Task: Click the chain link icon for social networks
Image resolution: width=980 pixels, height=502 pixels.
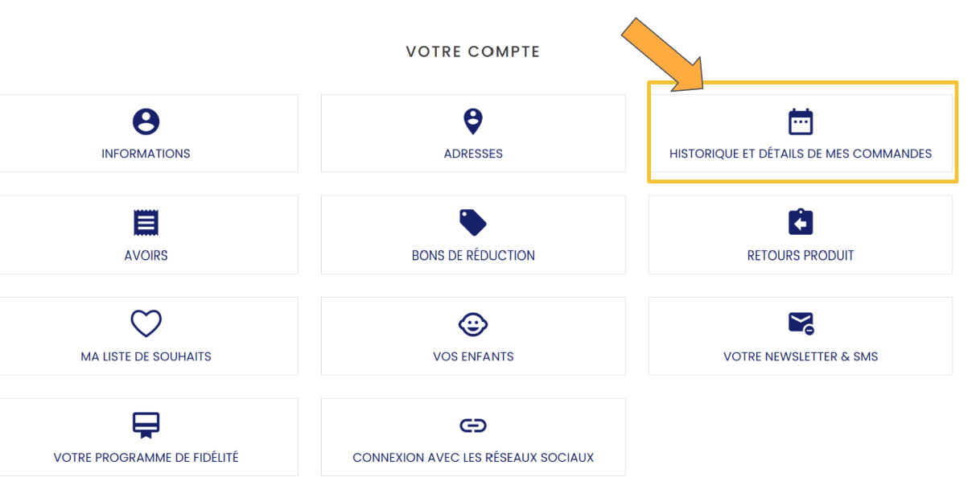Action: click(x=473, y=425)
